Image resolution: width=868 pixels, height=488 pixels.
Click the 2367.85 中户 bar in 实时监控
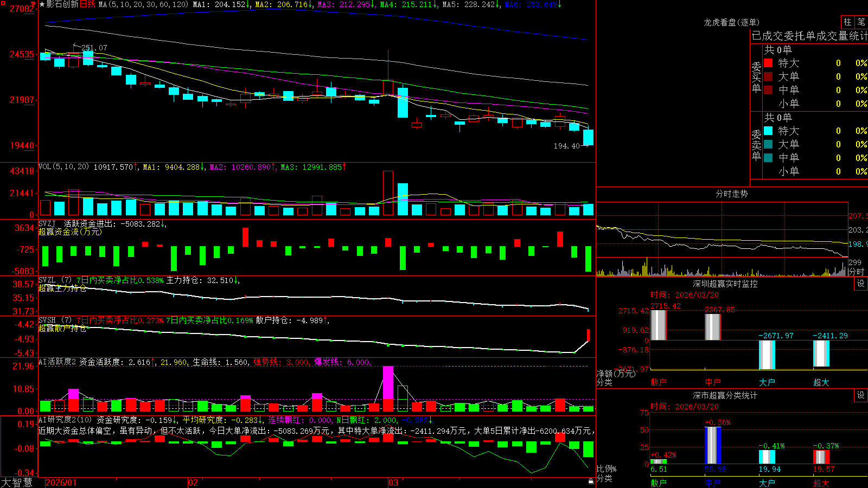pos(713,327)
